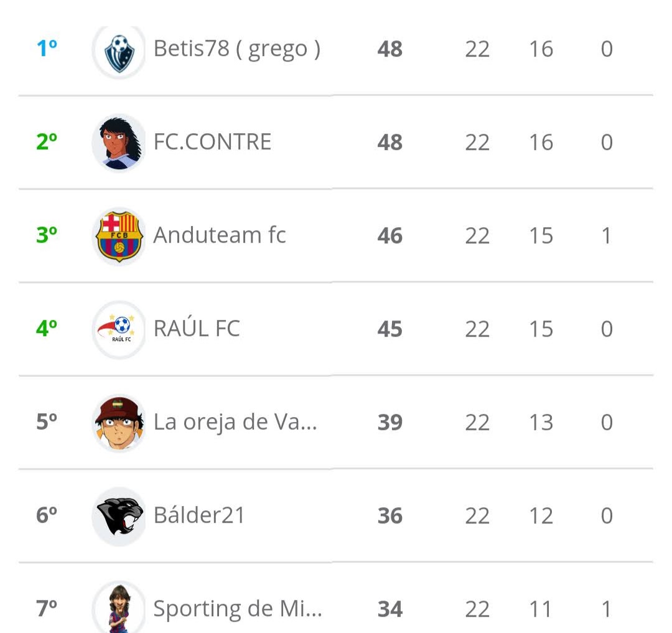Select Sporting de Mi... team name
This screenshot has height=633, width=672.
[x=238, y=609]
